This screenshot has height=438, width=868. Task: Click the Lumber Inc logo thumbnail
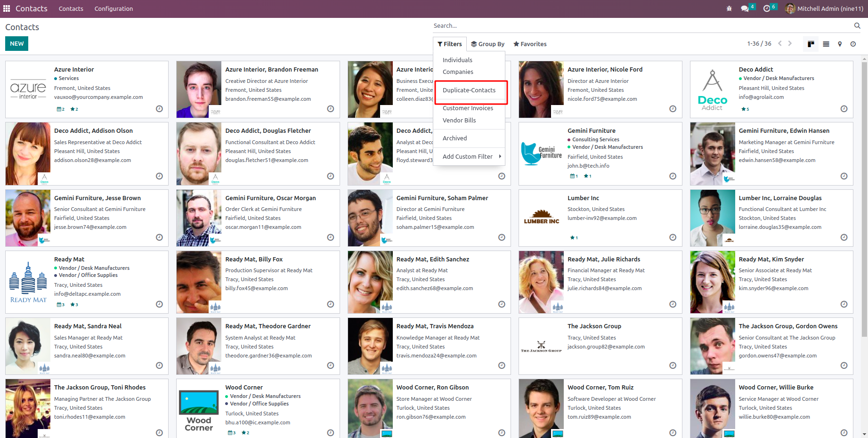tap(542, 218)
